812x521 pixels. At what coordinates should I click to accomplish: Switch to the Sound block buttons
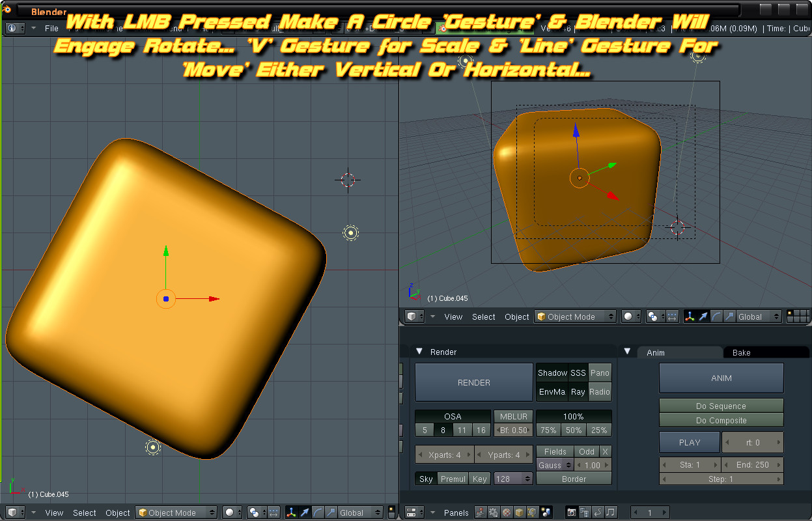click(610, 513)
